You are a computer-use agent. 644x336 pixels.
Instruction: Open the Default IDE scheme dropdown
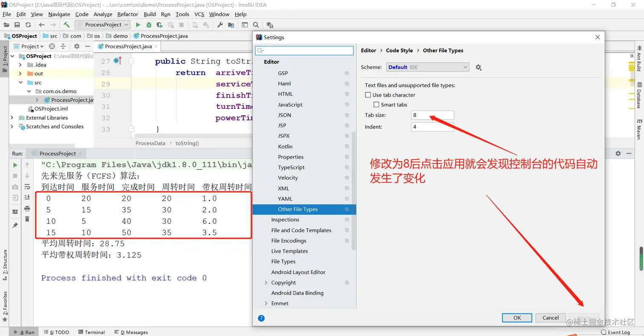[427, 67]
